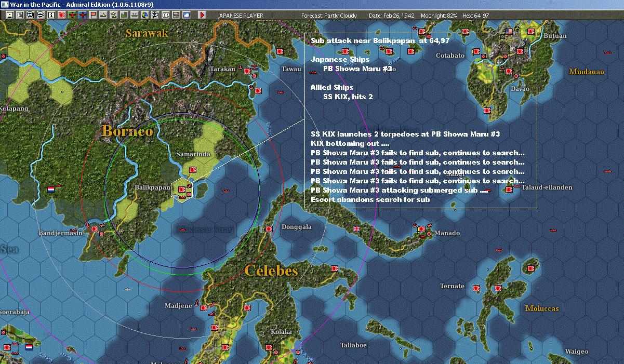Select the anchor marker at Madjene
Viewport: 624px width, 364px height.
point(196,302)
